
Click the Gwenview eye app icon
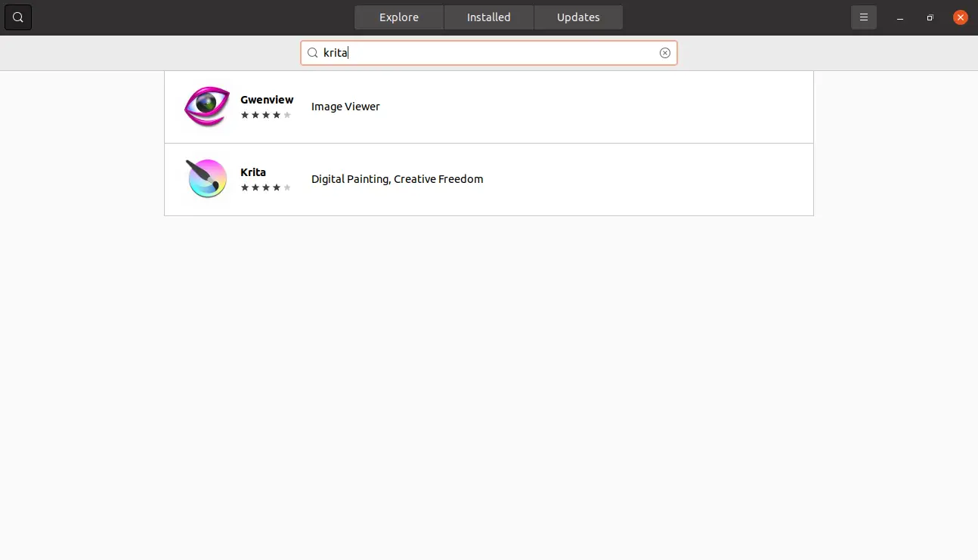(206, 107)
